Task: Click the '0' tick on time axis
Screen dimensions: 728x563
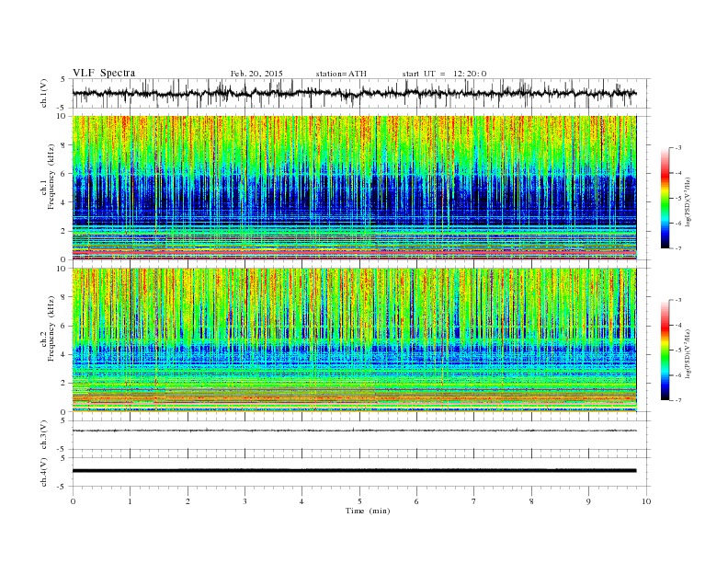Action: coord(73,501)
